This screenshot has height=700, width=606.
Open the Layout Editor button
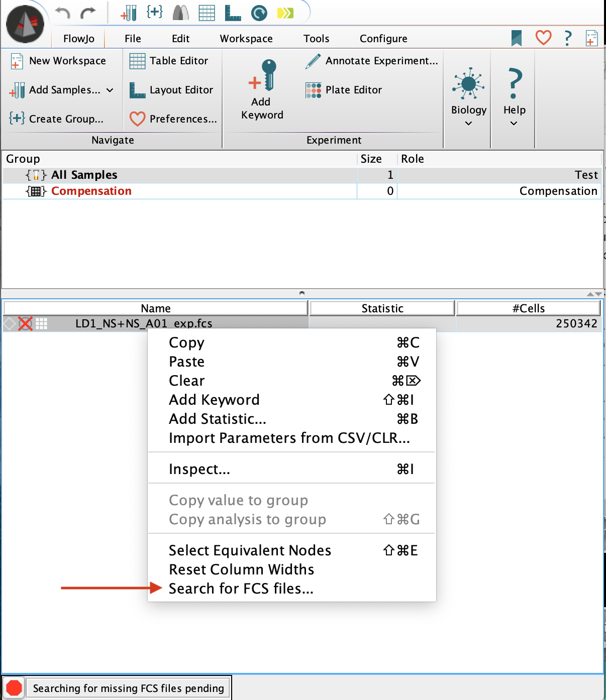[171, 90]
